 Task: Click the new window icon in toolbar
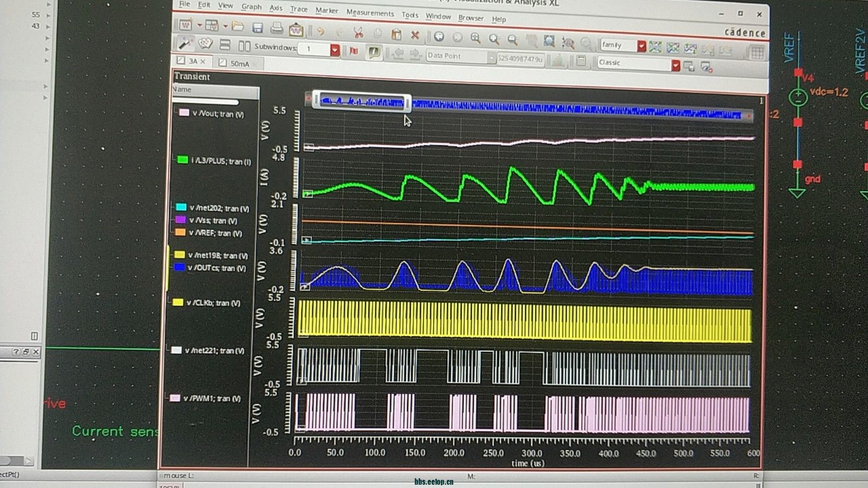point(185,25)
